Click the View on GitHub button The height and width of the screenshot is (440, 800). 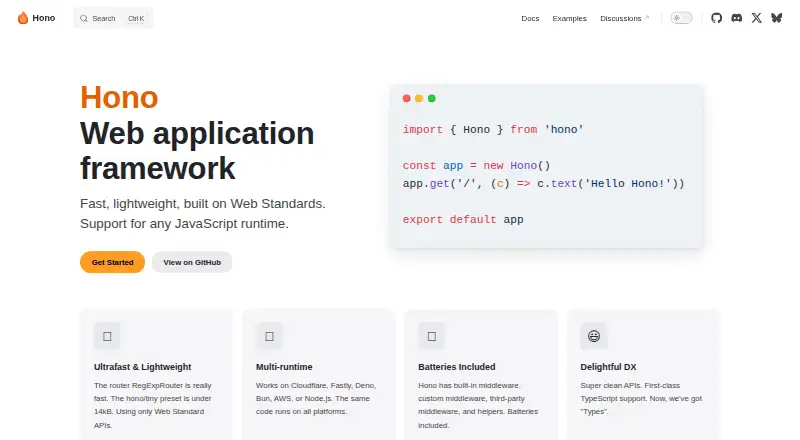[192, 262]
